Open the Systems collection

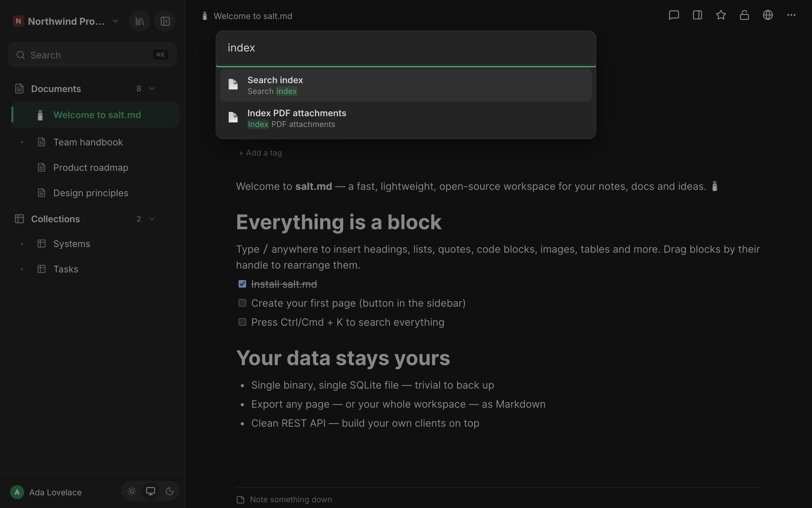point(71,244)
